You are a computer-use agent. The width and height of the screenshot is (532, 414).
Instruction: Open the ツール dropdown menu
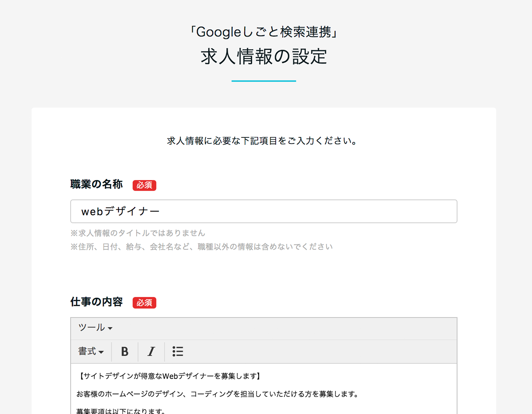(95, 328)
